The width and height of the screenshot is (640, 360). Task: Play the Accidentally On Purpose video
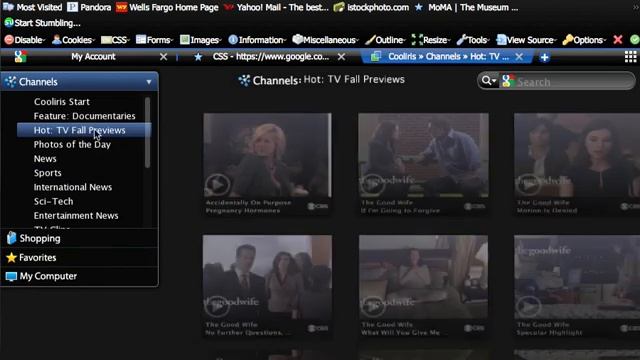[218, 185]
